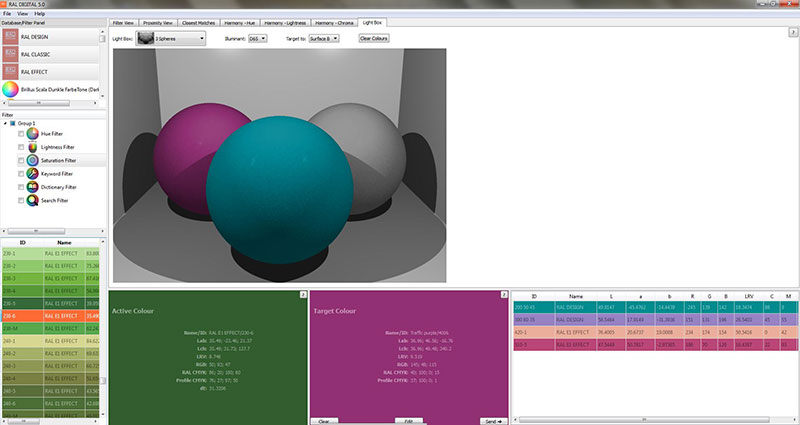The width and height of the screenshot is (800, 425).
Task: Click the RAL Digital app icon in title bar
Action: 4,4
